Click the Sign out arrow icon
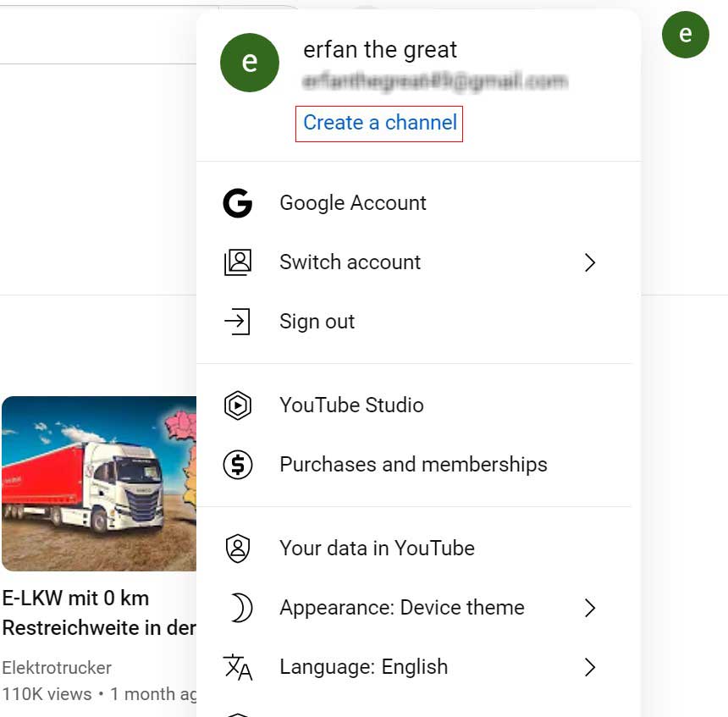 (x=237, y=322)
